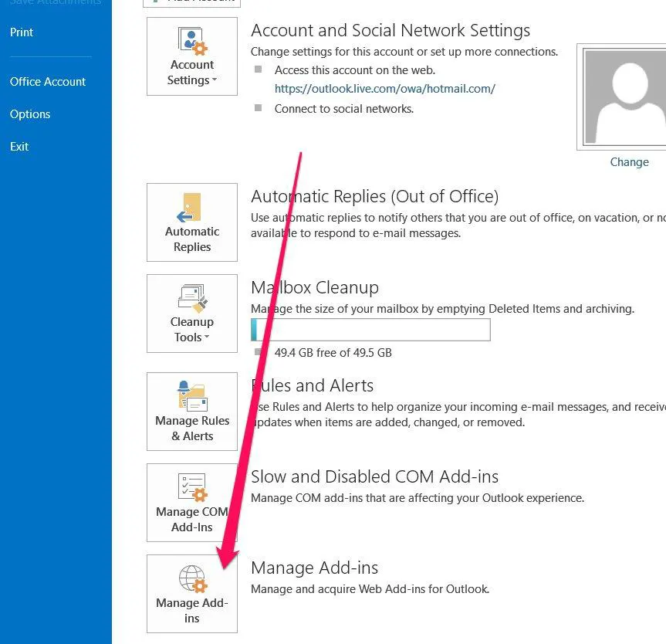The image size is (666, 644).
Task: Click the Account Settings person-gear icon
Action: point(191,41)
